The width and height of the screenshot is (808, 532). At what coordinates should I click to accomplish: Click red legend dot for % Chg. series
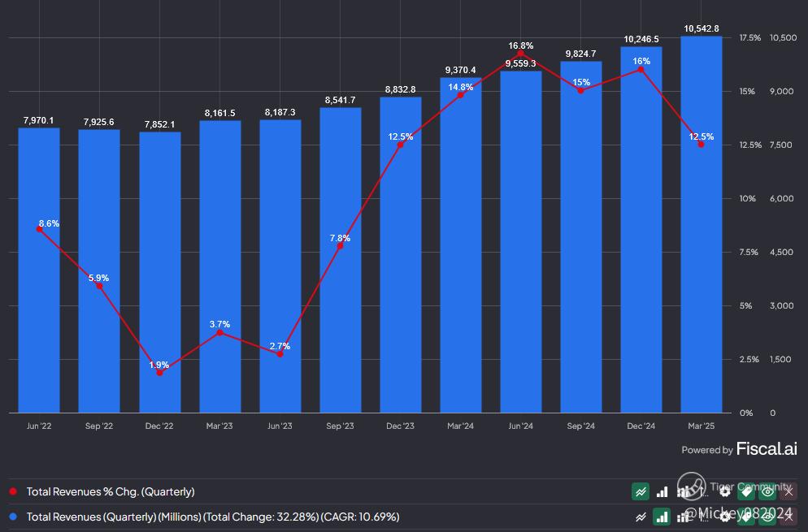13,491
